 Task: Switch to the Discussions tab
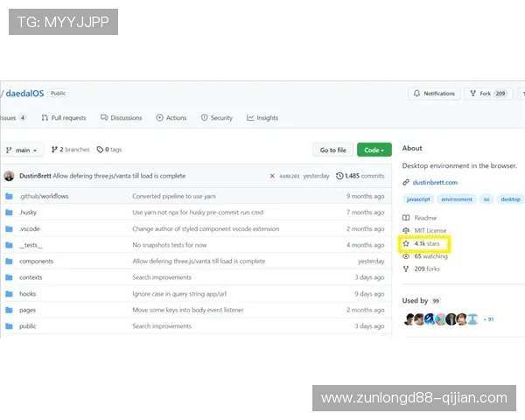[121, 117]
